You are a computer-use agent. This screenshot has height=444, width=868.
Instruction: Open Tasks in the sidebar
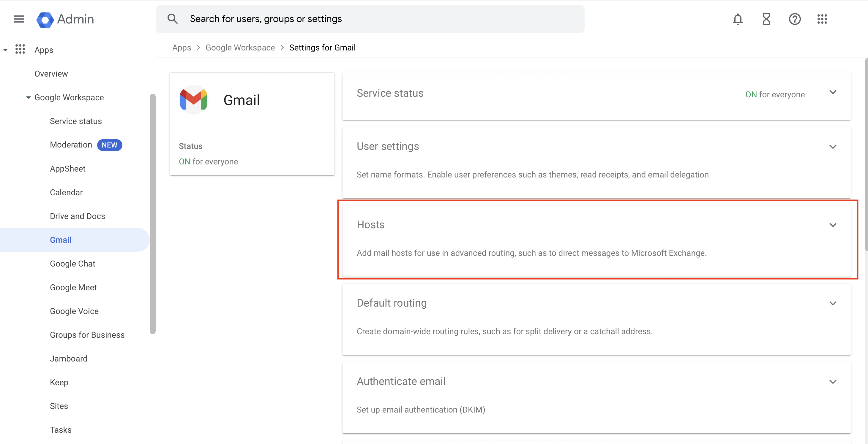click(61, 430)
